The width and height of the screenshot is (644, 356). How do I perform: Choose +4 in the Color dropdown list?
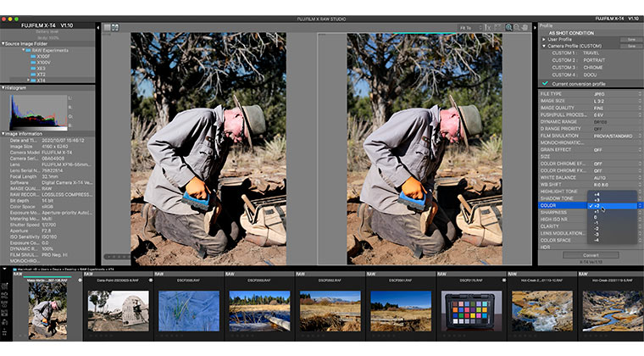point(595,194)
